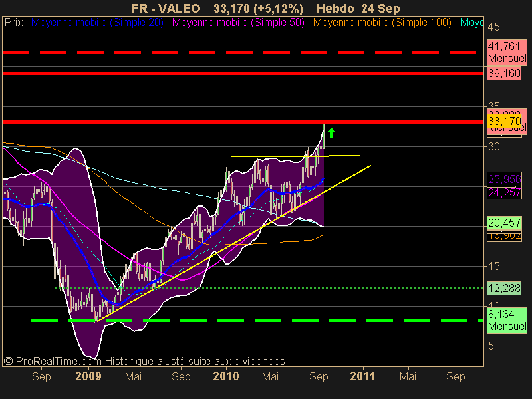Select the "Prix" legend label
Viewport: 532px width, 399px height.
pyautogui.click(x=13, y=23)
